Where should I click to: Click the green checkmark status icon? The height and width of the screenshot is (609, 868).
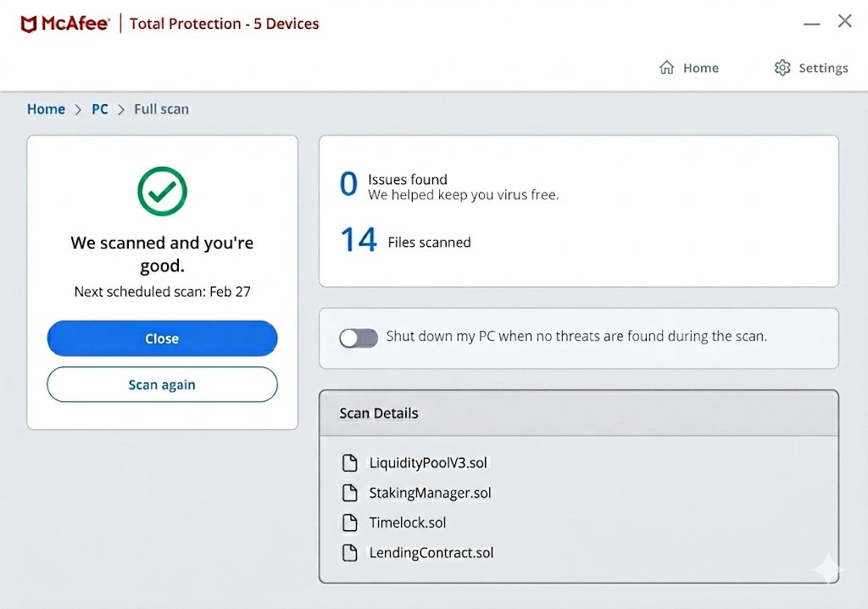pyautogui.click(x=162, y=191)
